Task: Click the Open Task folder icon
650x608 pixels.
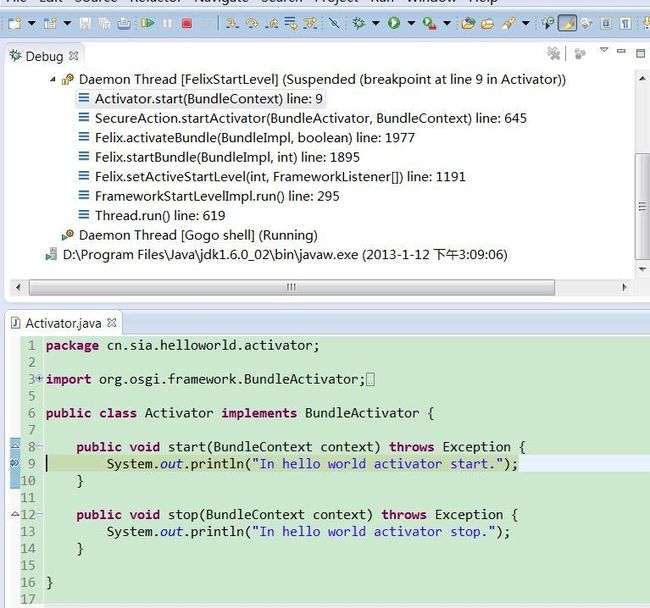Action: coord(488,23)
